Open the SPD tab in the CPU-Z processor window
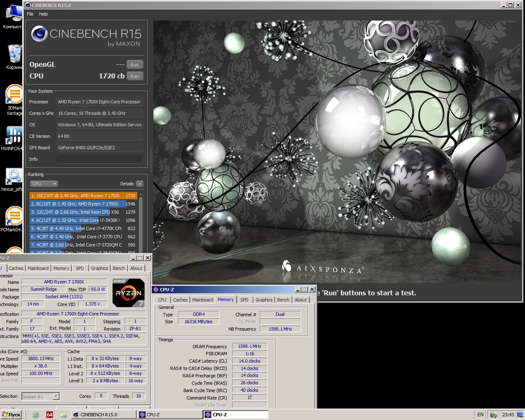Screen dimensions: 525x420 click(x=80, y=268)
